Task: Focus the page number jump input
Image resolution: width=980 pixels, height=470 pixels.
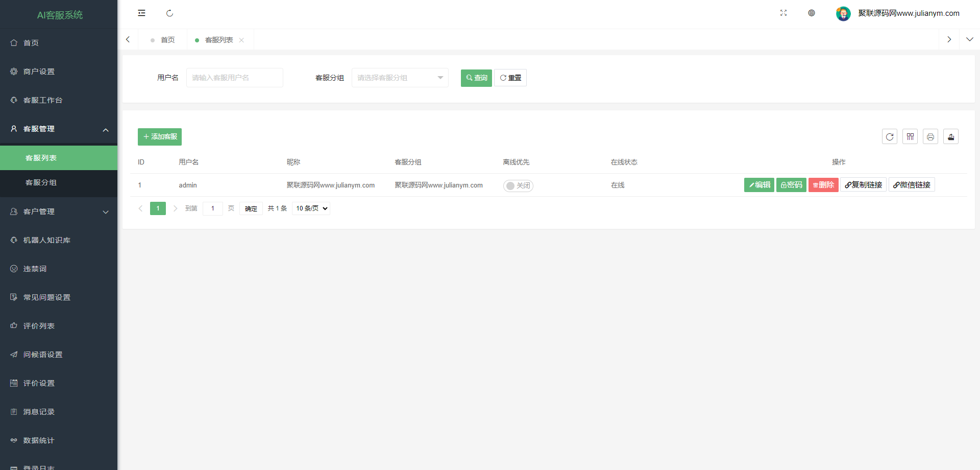Action: (x=213, y=208)
